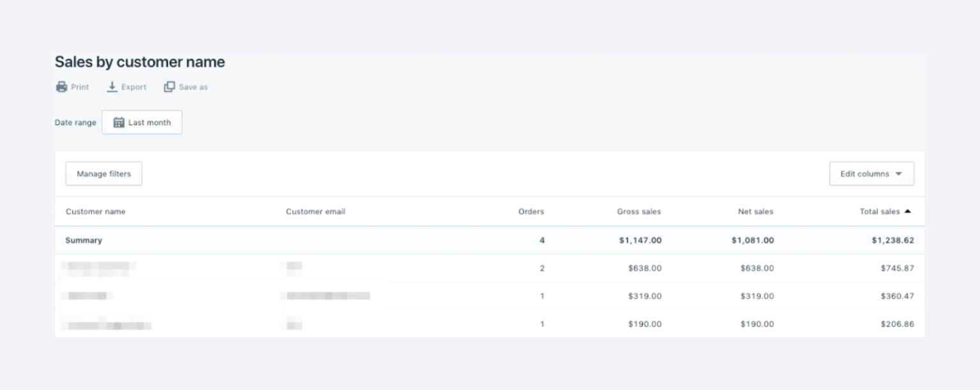Click the ascending sort arrow on Total sales
This screenshot has width=980, height=390.
[909, 211]
